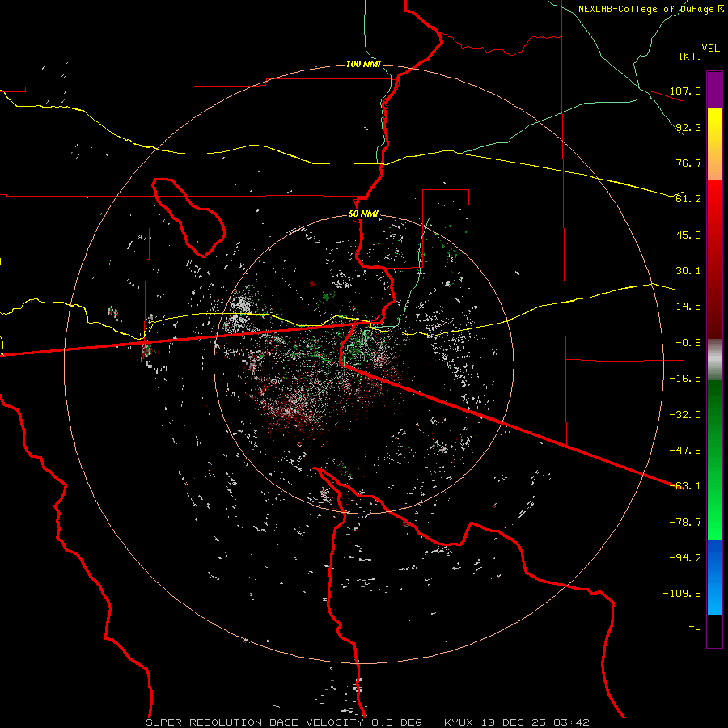This screenshot has height=728, width=728.
Task: Click the NEXLAB-College of DuPage watermark text
Action: tap(650, 9)
